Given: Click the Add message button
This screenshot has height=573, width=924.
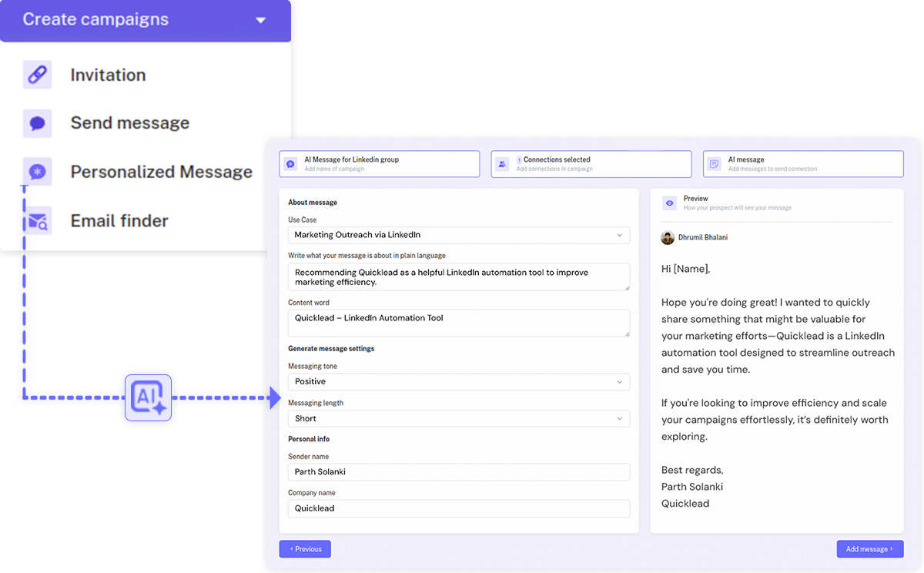Looking at the screenshot, I should (x=870, y=549).
